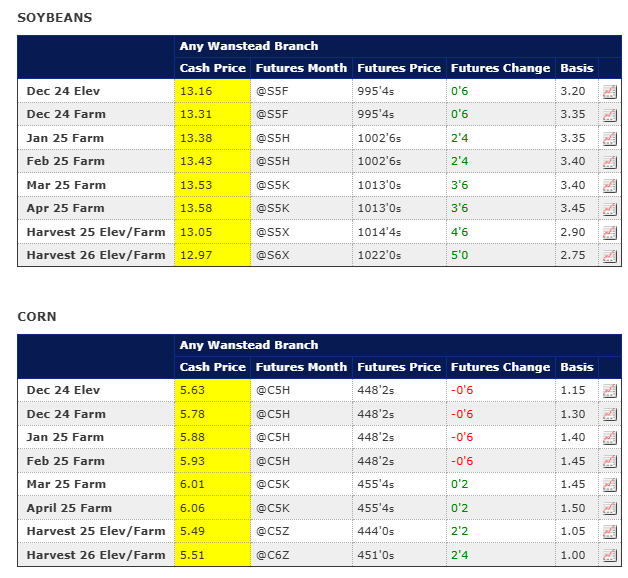Open chart icon for corn April 25 Farm
Image resolution: width=628 pixels, height=578 pixels.
609,508
